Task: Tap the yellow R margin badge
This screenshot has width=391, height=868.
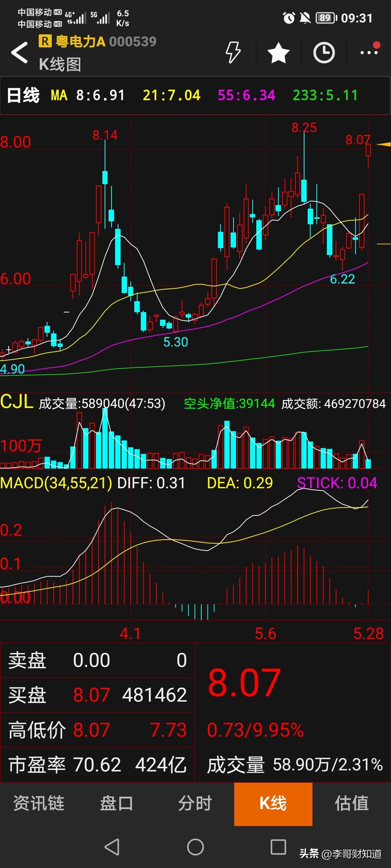Action: pyautogui.click(x=45, y=41)
